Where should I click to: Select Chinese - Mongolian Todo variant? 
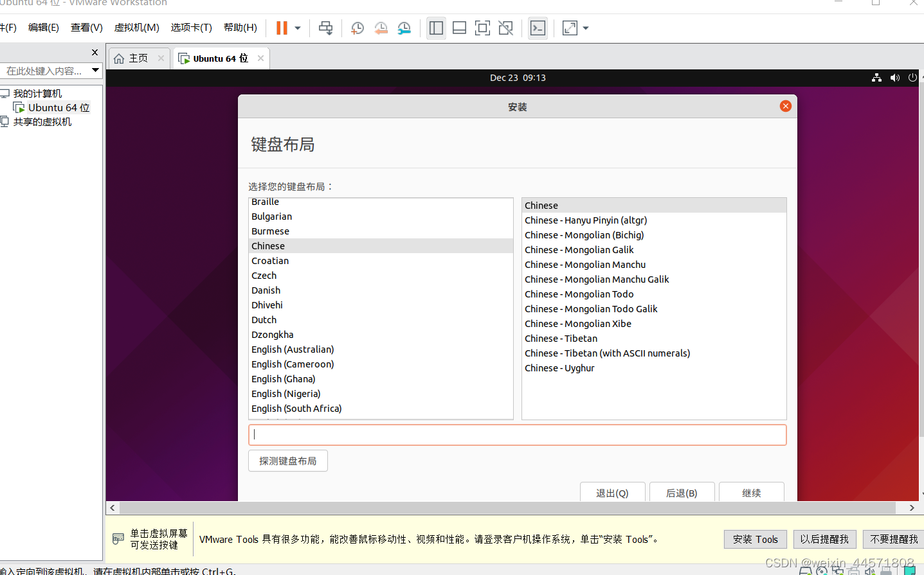pos(654,294)
